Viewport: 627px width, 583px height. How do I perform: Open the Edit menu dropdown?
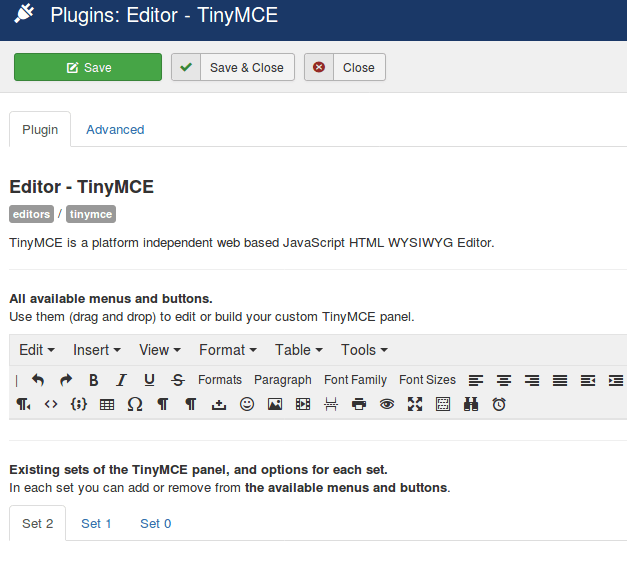coord(37,350)
